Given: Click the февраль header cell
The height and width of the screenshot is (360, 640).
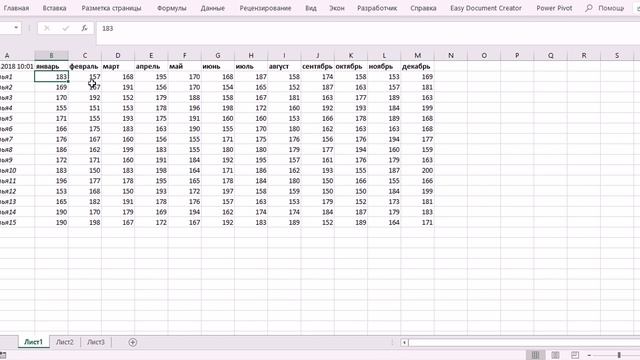Looking at the screenshot, I should coord(85,66).
